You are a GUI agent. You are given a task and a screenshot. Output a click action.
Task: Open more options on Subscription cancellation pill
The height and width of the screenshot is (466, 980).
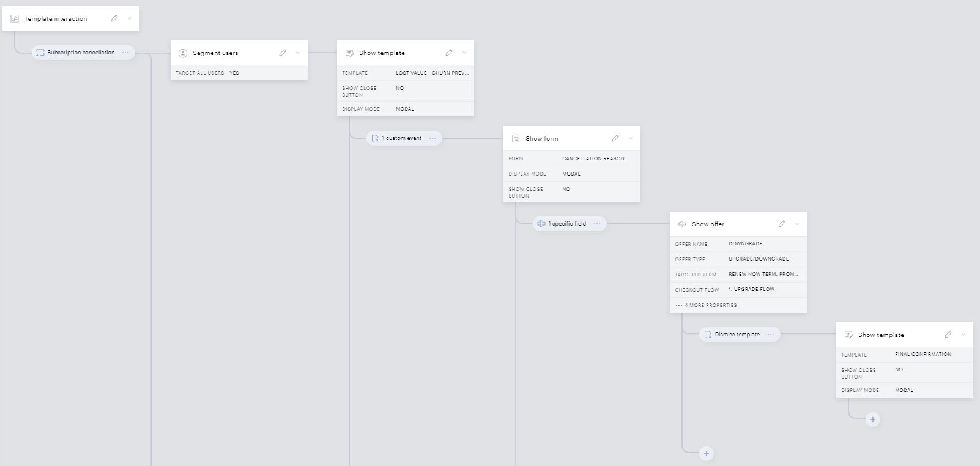point(125,53)
